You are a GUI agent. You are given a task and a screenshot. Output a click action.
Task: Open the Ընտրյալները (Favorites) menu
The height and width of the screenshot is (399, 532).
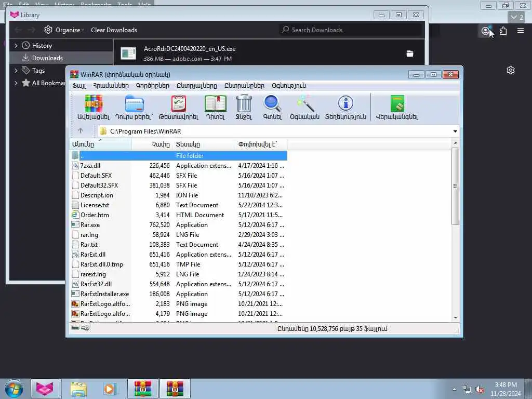(196, 86)
